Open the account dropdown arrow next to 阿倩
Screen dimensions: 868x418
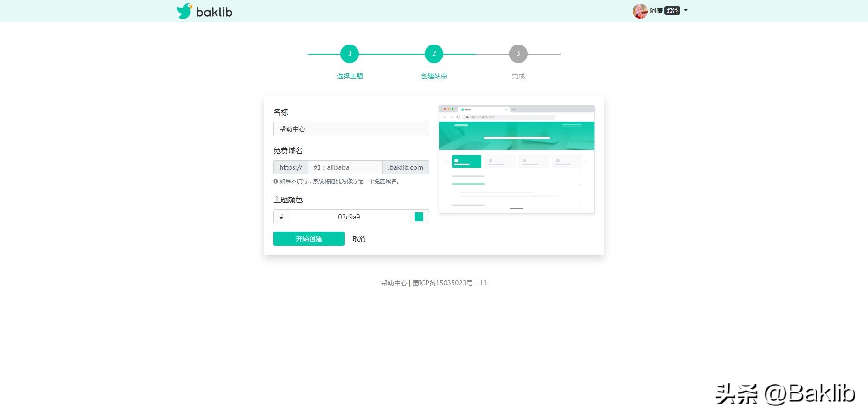click(686, 10)
